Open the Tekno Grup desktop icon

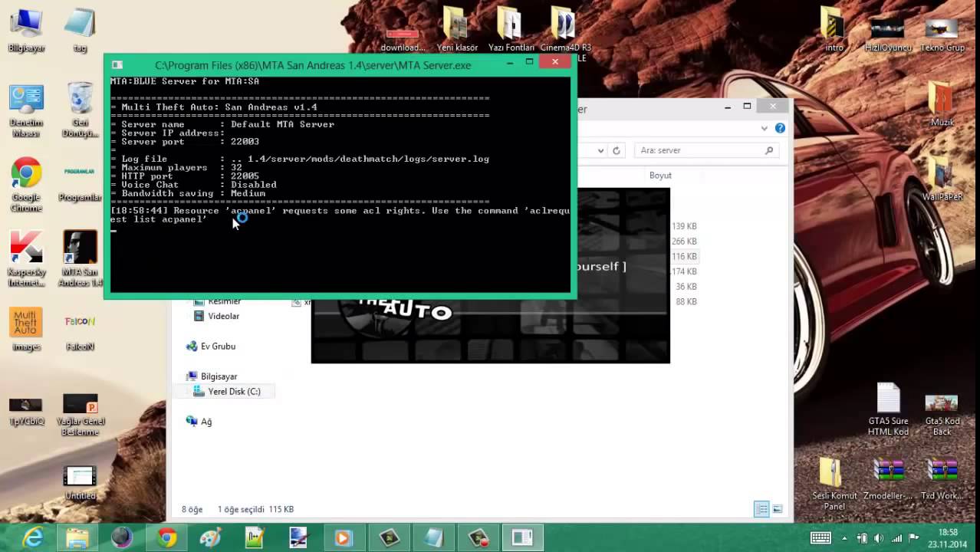(x=942, y=34)
